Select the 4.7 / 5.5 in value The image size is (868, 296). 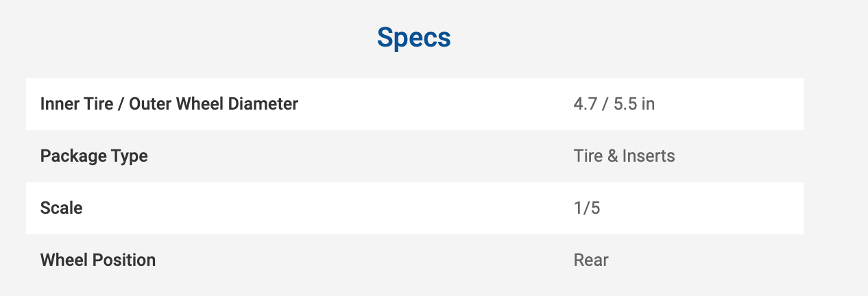coord(614,104)
